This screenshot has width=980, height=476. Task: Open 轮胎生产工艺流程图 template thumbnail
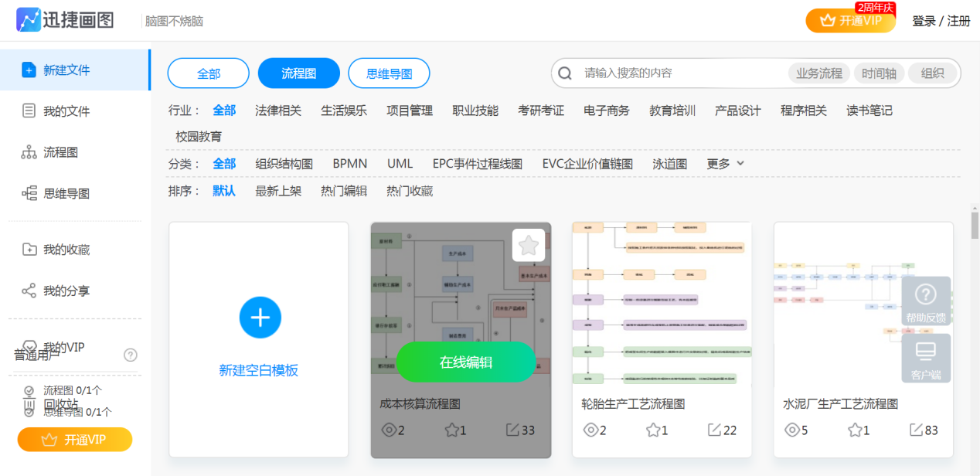[662, 305]
